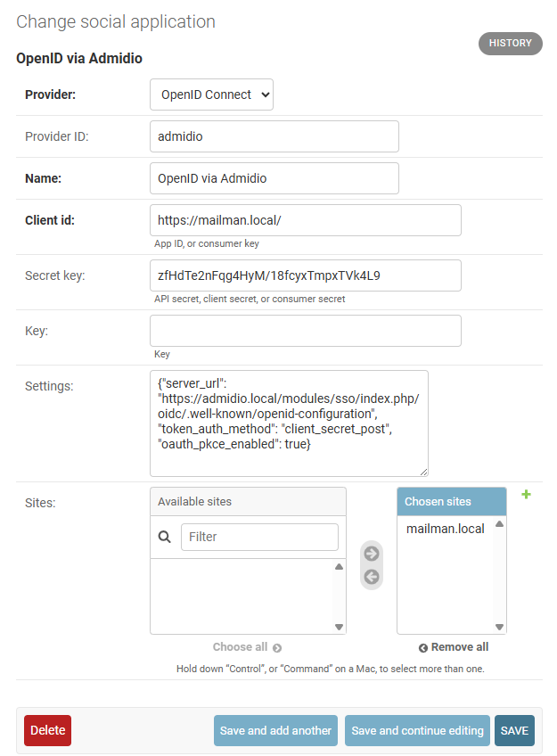Click the Secret key input
557x756 pixels.
coord(305,275)
